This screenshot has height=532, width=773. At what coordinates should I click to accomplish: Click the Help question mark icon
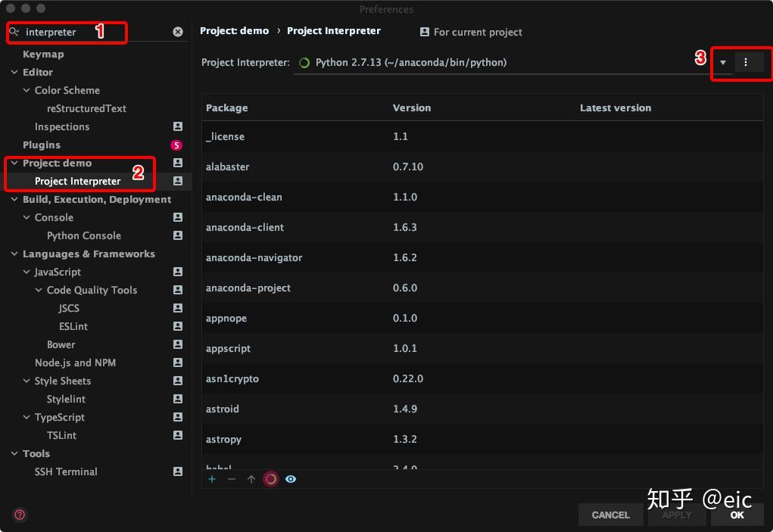coord(20,515)
